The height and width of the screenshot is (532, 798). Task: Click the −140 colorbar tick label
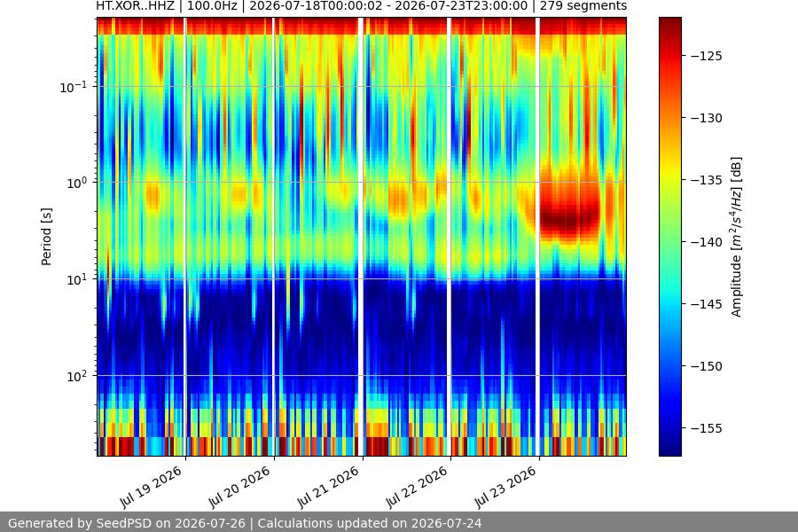click(x=707, y=242)
